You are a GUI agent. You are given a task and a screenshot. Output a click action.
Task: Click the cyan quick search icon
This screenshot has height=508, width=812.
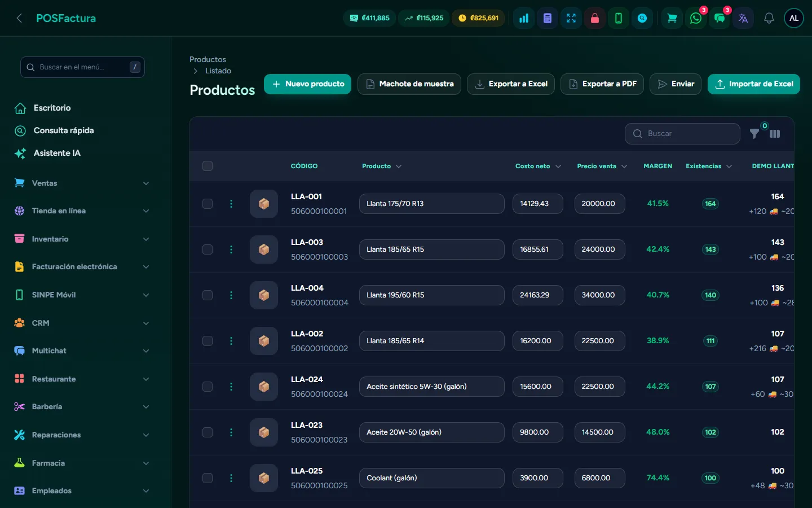pyautogui.click(x=642, y=18)
